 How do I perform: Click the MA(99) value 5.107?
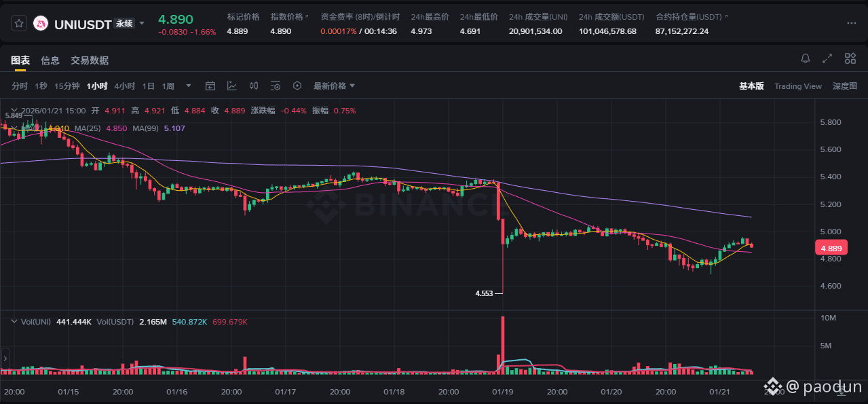pos(174,128)
